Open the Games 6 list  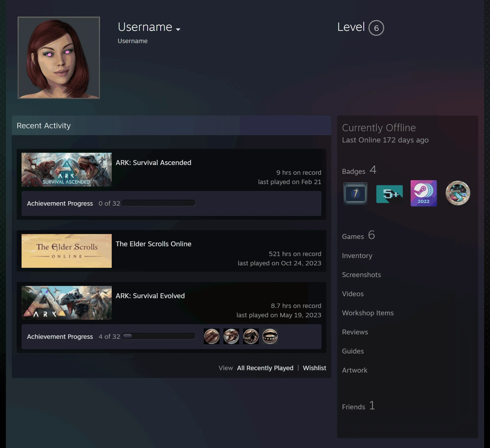[x=358, y=235]
